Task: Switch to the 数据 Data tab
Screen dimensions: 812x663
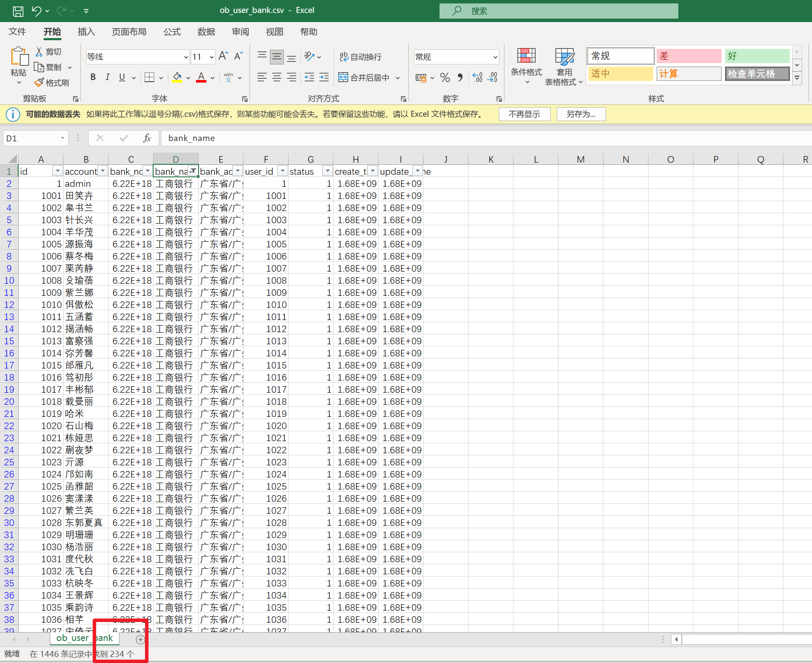Action: 206,32
